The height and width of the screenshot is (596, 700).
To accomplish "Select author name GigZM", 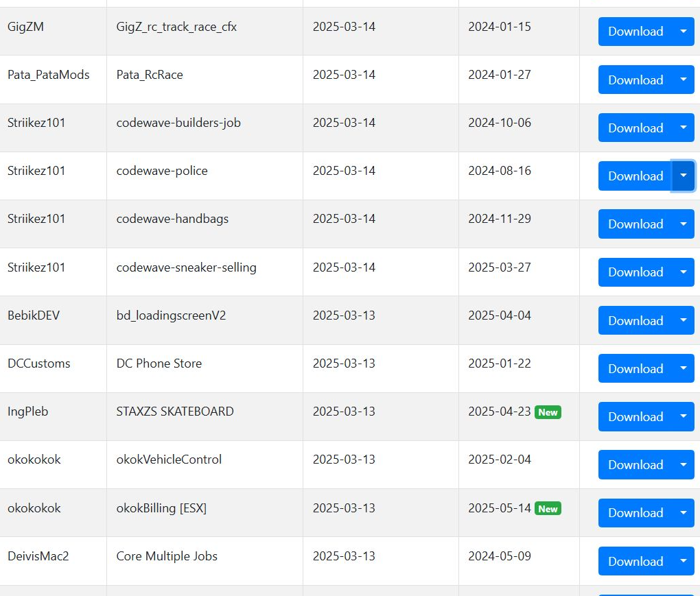I will coord(25,27).
